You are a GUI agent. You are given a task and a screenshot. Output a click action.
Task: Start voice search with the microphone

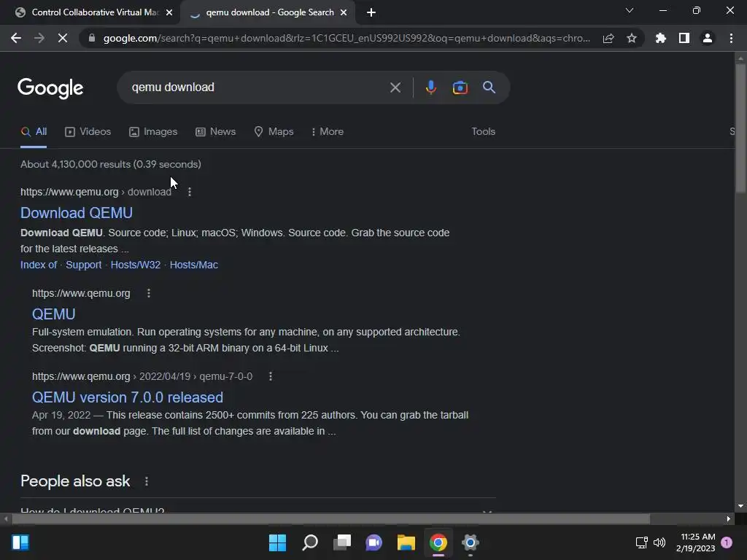click(430, 87)
